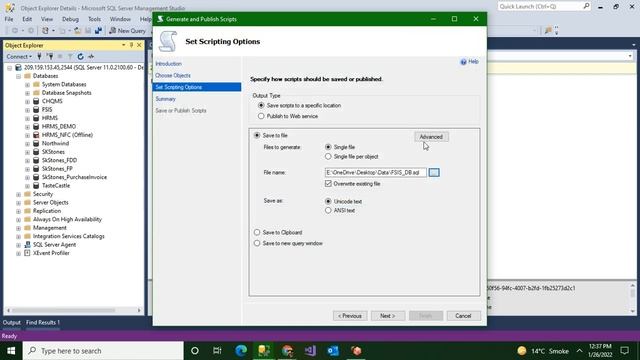The image size is (640, 360).
Task: Expand the Security folder node
Action: pos(18,194)
